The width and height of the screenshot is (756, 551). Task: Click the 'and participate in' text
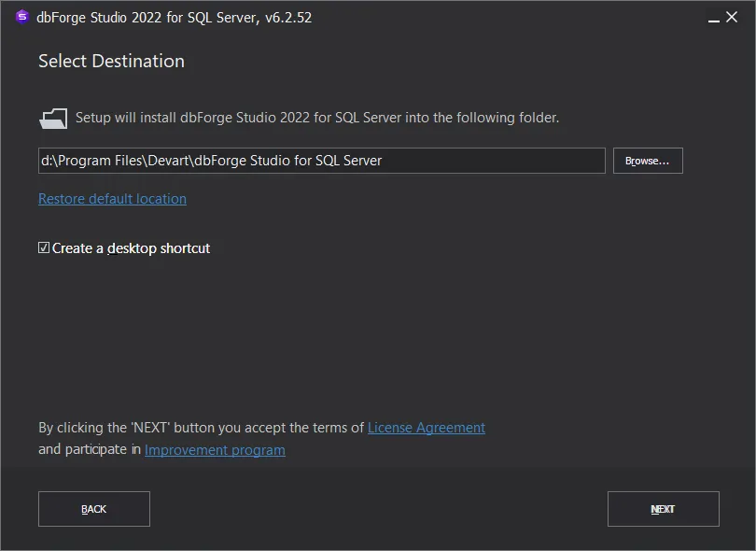tap(90, 450)
